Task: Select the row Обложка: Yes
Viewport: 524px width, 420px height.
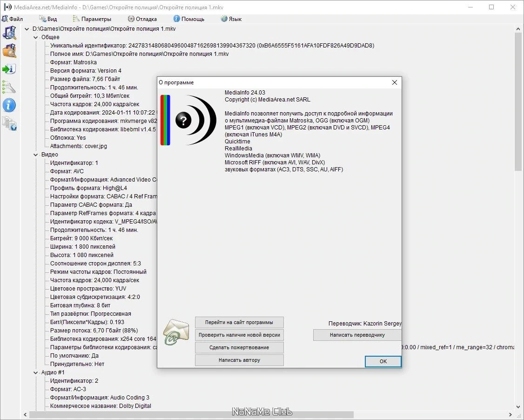Action: 68,138
